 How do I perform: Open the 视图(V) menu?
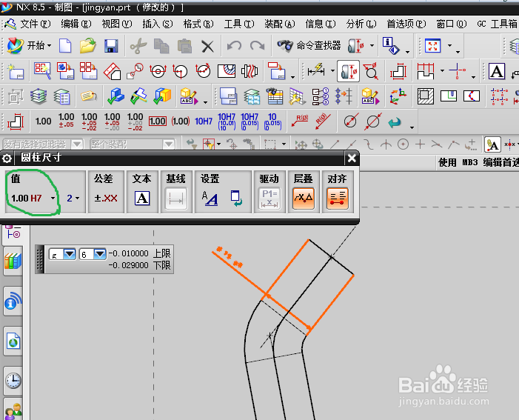click(x=116, y=24)
